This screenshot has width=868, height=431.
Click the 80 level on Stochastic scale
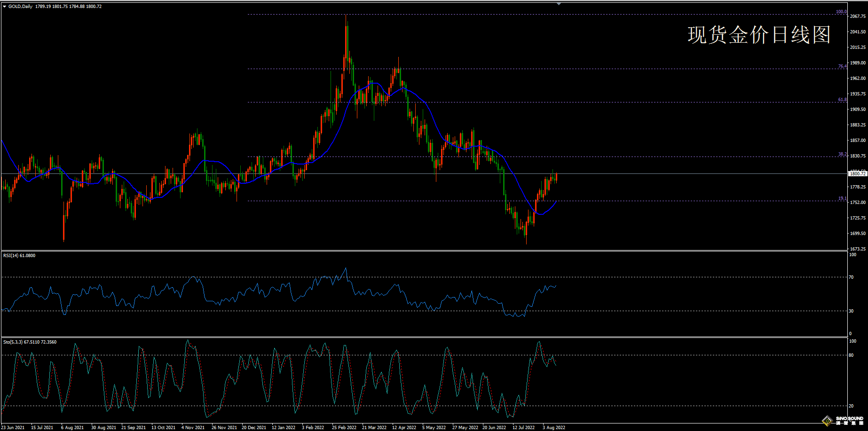pos(852,355)
